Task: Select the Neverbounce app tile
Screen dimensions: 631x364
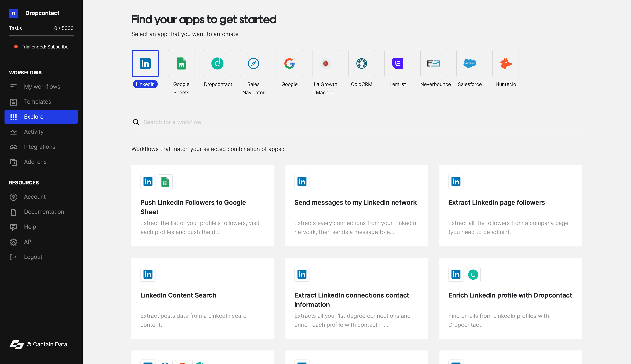Action: [434, 63]
